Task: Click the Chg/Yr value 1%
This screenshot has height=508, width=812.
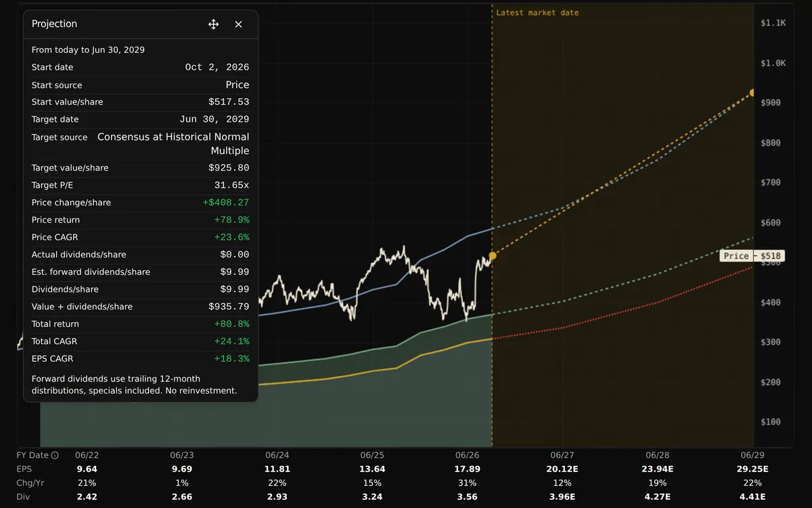Action: [x=182, y=483]
